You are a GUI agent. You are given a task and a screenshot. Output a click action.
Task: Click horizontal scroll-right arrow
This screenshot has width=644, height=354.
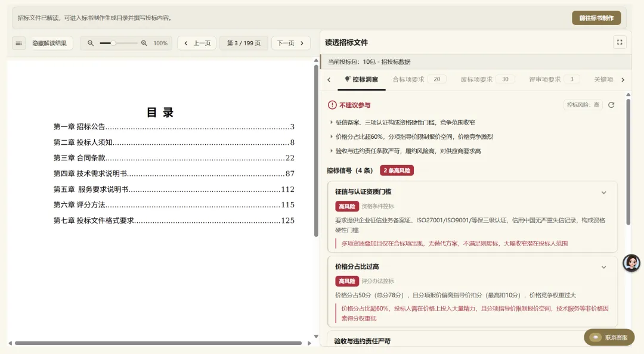tap(309, 343)
